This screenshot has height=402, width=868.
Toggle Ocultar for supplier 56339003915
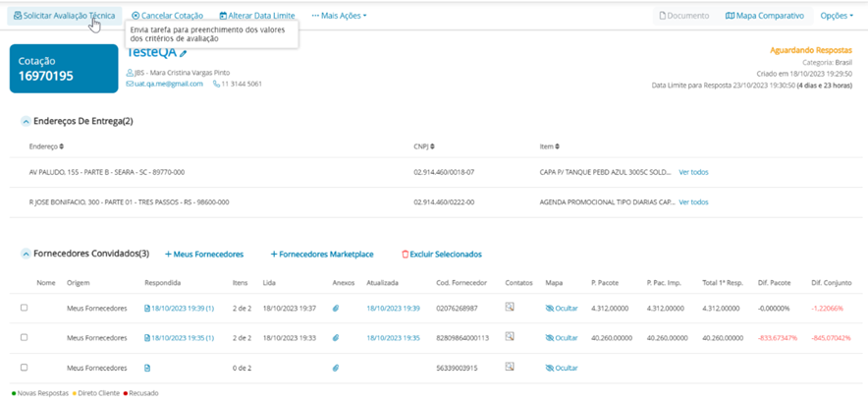[x=562, y=368]
